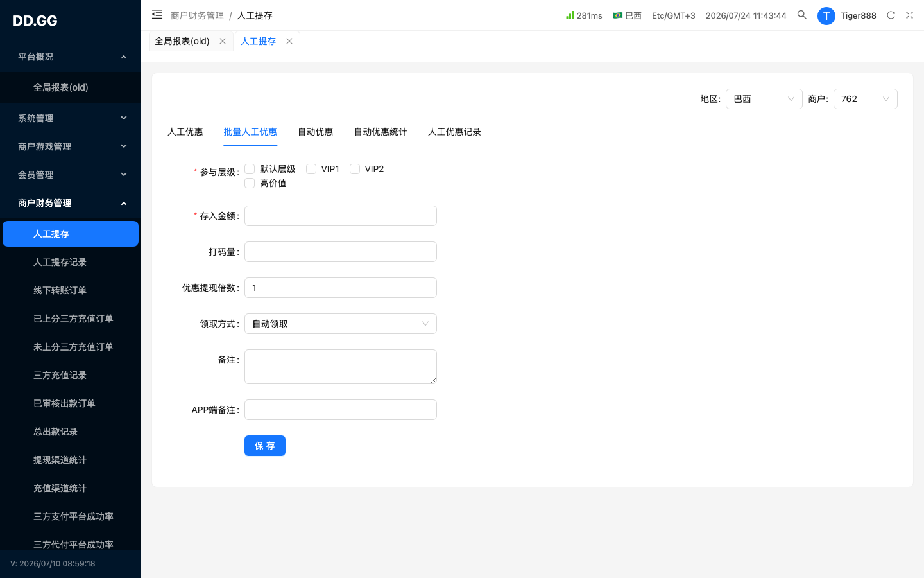Click the DD.GG logo
924x578 pixels.
[35, 21]
